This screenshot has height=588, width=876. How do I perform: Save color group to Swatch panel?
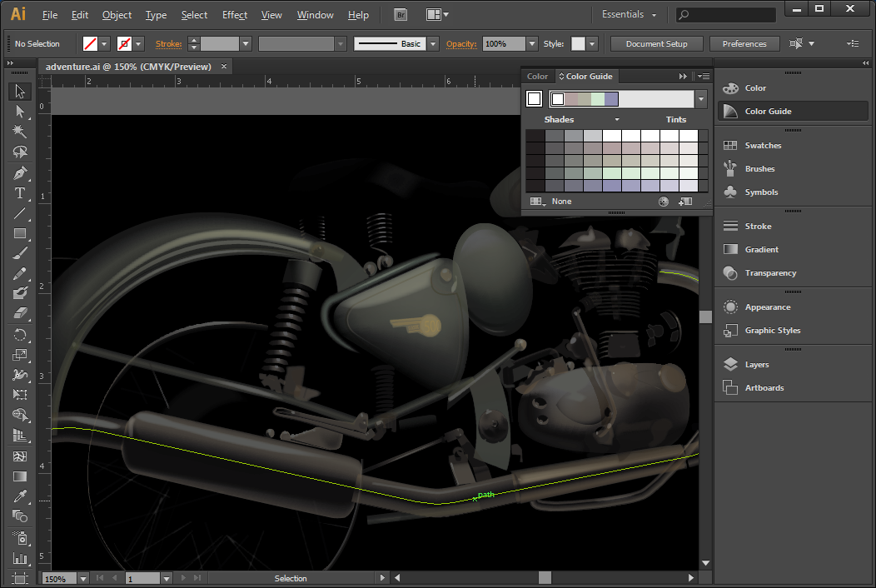coord(685,202)
